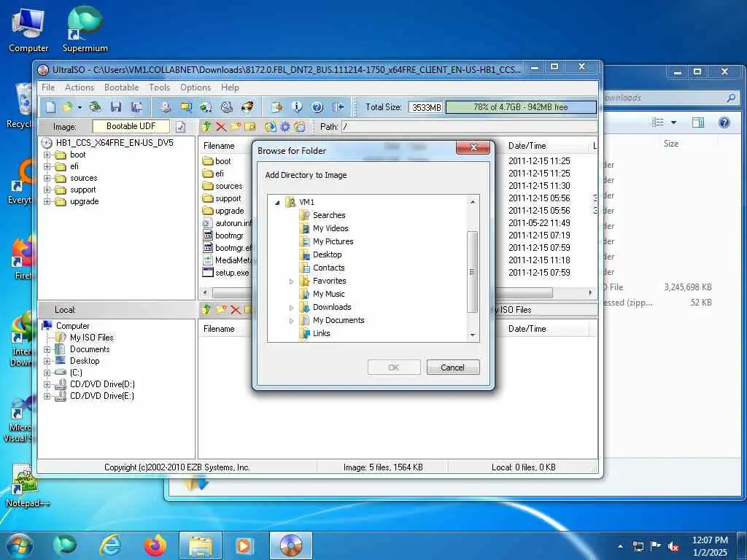Close the Browse for Folder dialog
Viewport: 747px width, 560px height.
[x=473, y=147]
